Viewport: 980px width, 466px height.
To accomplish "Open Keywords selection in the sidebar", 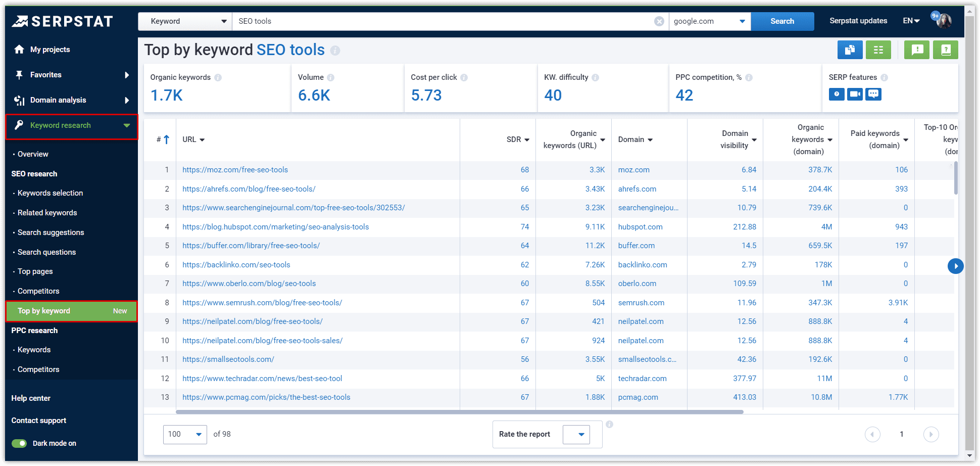I will tap(50, 193).
